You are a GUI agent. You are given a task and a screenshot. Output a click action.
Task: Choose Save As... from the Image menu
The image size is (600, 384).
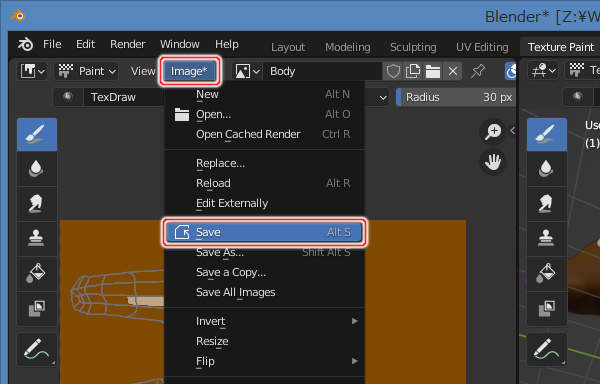click(x=264, y=252)
